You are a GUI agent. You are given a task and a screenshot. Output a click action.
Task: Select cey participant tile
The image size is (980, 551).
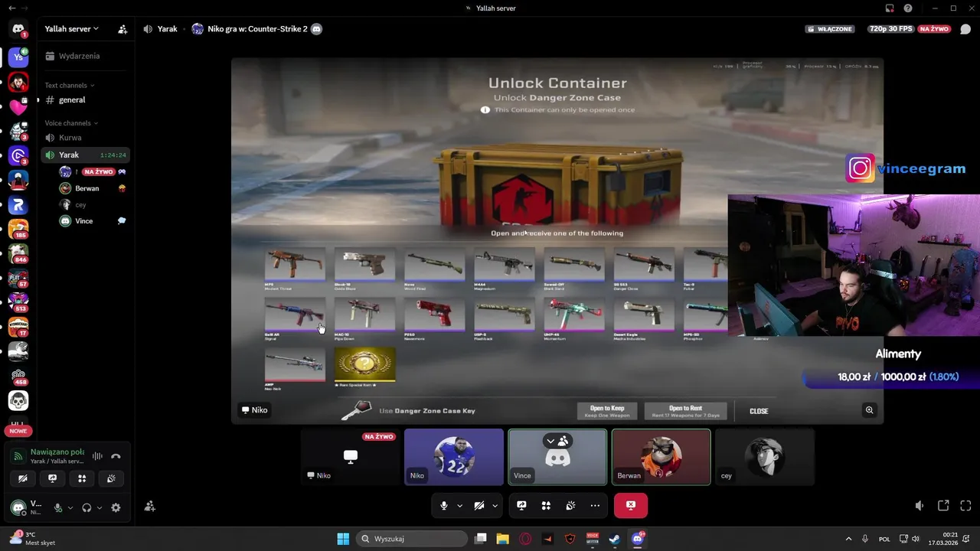[765, 457]
